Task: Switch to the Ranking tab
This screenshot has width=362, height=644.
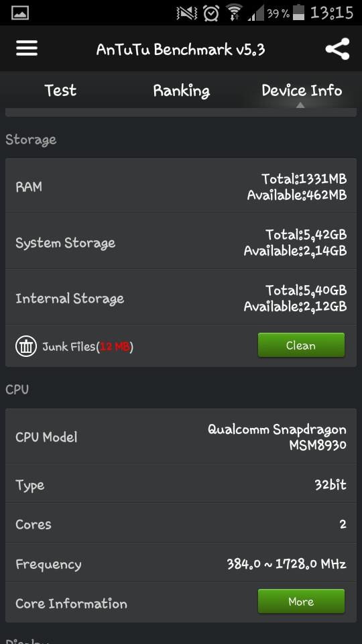Action: click(181, 91)
